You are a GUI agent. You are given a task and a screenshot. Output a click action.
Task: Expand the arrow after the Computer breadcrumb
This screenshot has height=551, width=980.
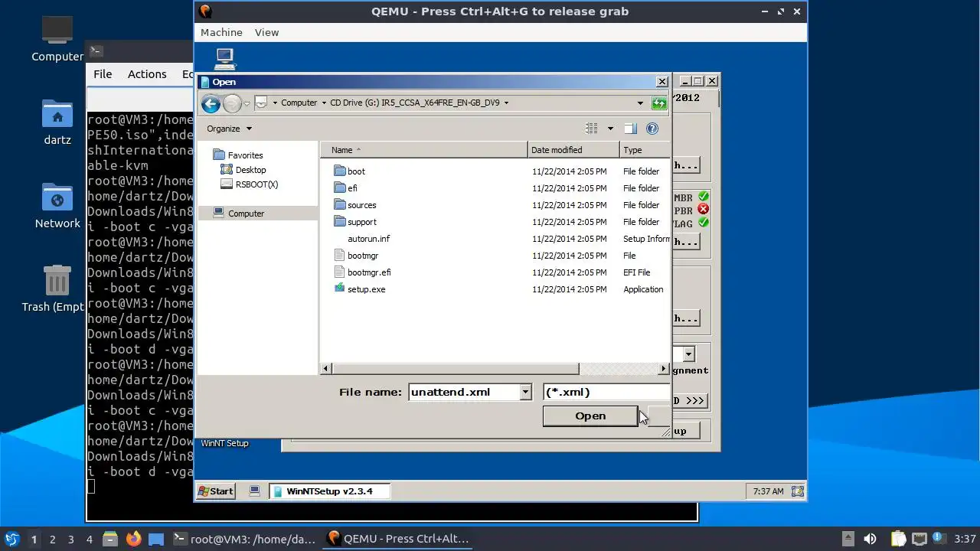click(324, 103)
